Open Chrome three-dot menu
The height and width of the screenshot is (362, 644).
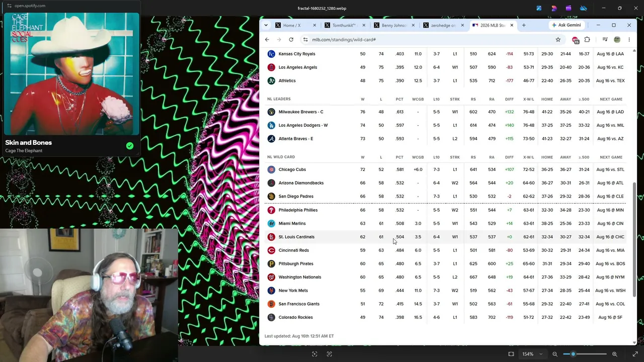click(629, 40)
